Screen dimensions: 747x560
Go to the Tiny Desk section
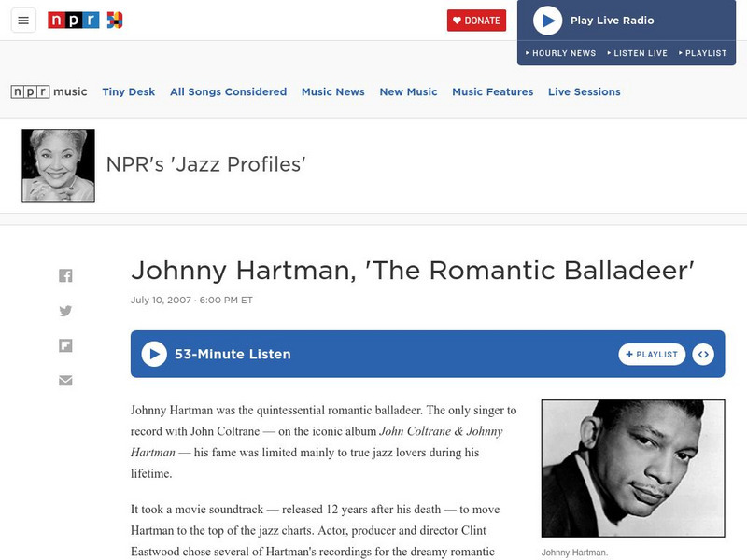pos(129,91)
